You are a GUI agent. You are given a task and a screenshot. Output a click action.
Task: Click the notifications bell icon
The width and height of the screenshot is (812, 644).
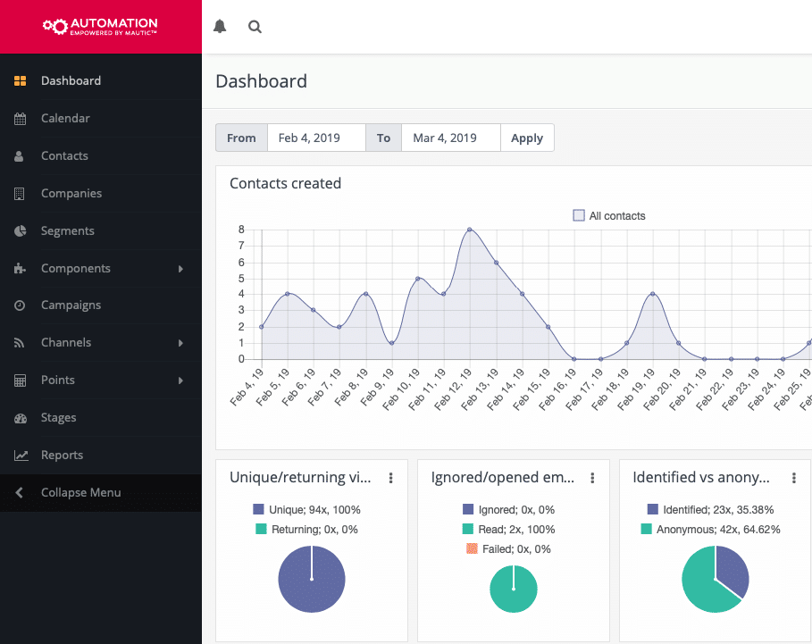coord(220,27)
